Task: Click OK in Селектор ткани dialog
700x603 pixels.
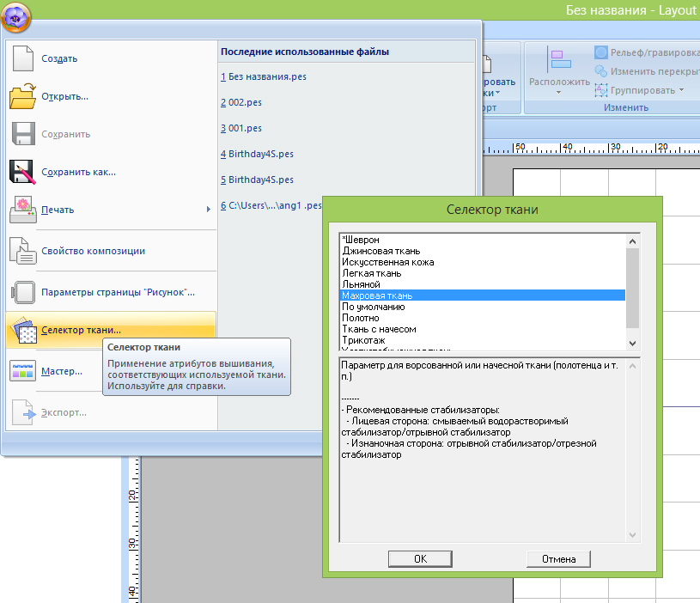Action: [x=420, y=559]
